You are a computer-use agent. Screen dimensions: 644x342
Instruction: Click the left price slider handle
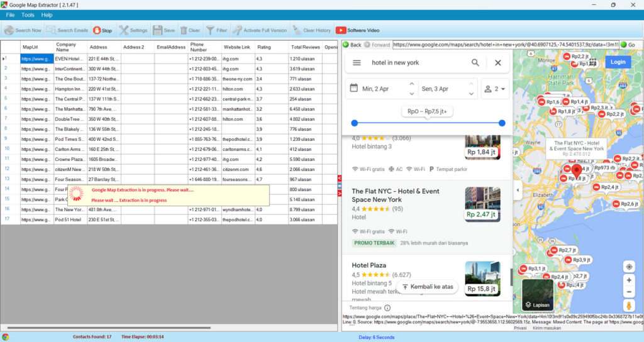(x=355, y=123)
